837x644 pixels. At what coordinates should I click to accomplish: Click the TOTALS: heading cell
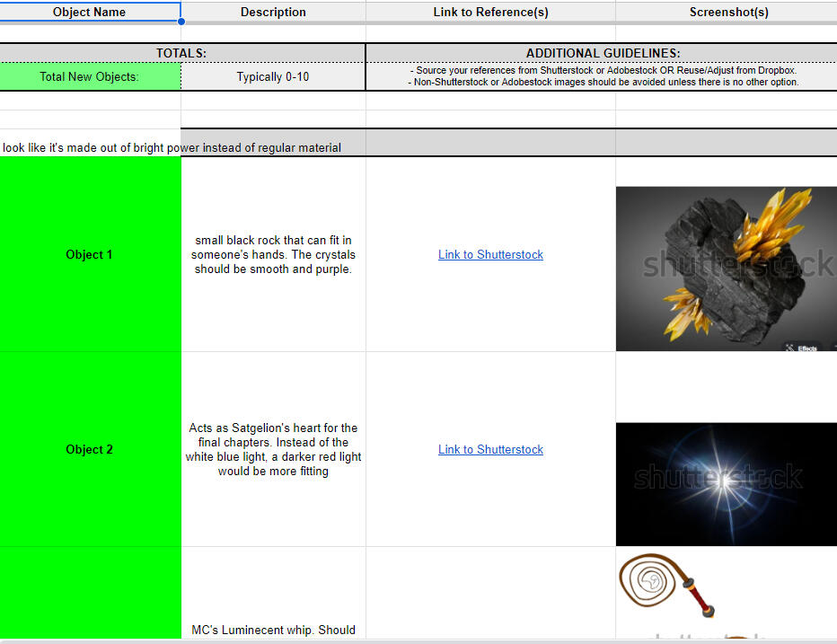point(181,53)
